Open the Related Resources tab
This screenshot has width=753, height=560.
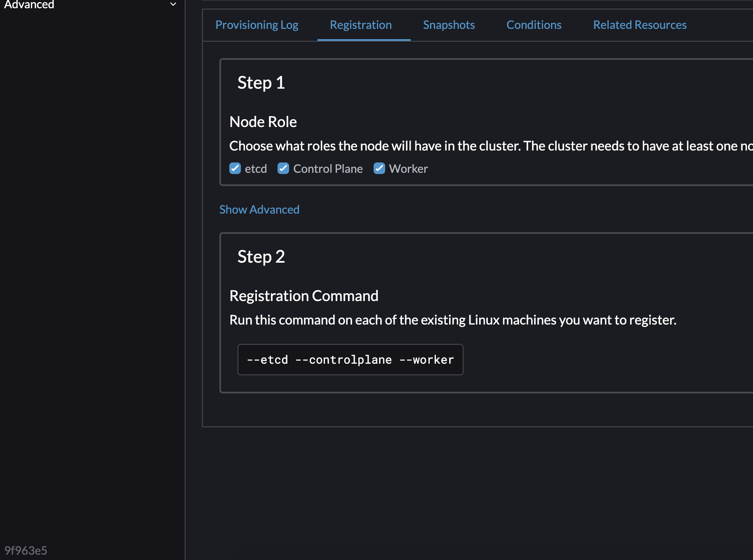click(x=640, y=25)
